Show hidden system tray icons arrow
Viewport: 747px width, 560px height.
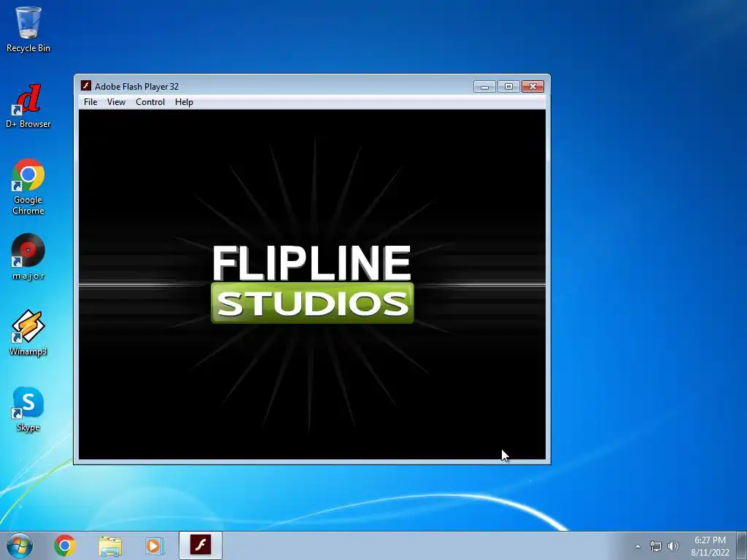(638, 546)
